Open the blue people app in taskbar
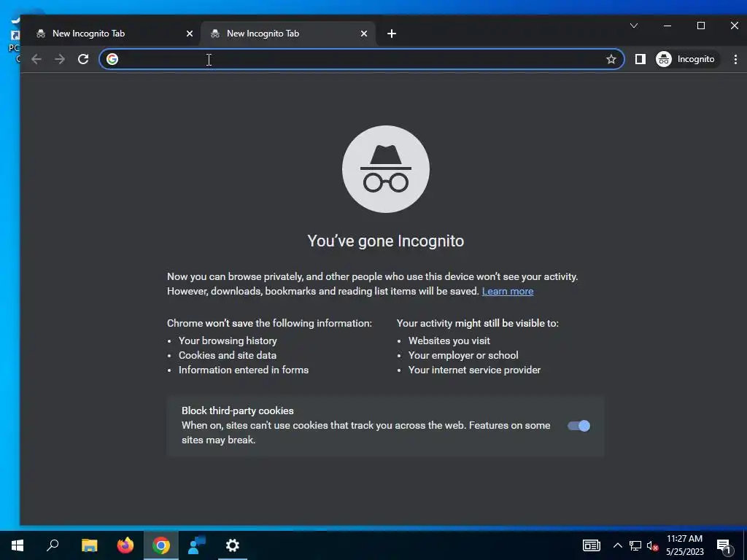Image resolution: width=747 pixels, height=560 pixels. pyautogui.click(x=196, y=545)
